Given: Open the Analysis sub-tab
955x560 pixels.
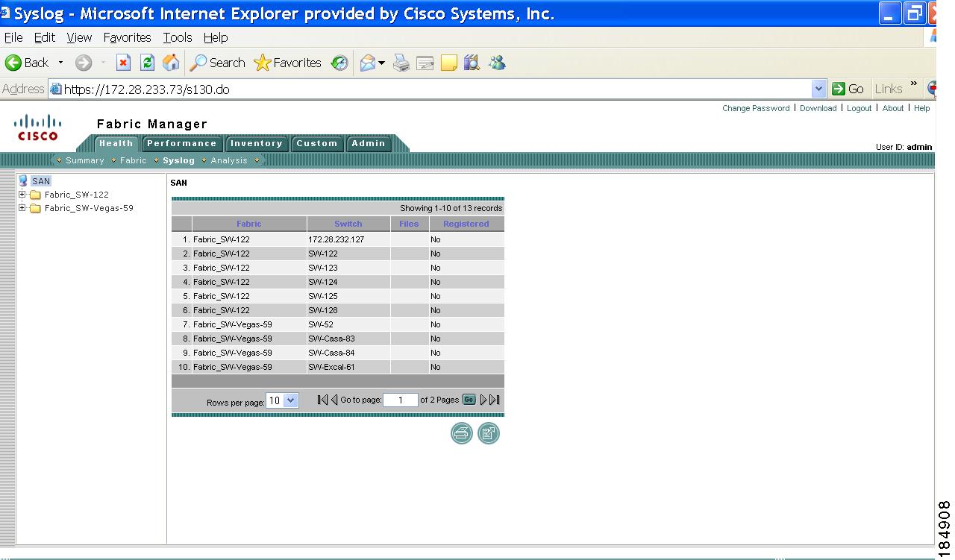Looking at the screenshot, I should 229,161.
